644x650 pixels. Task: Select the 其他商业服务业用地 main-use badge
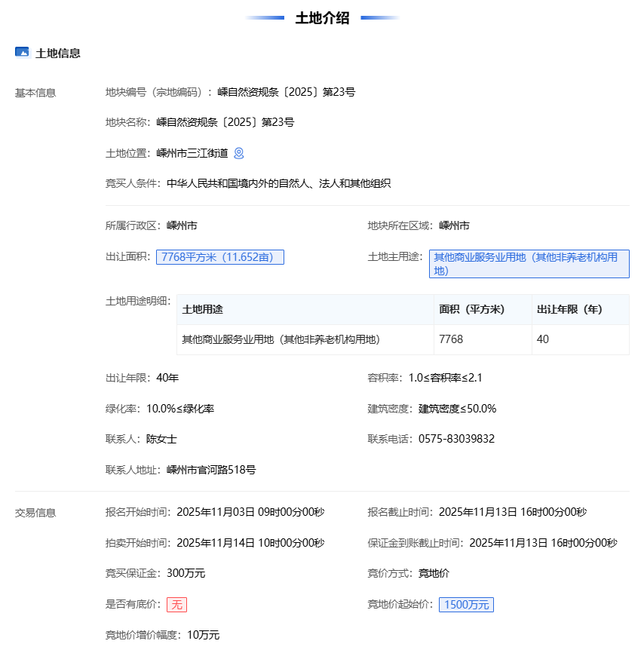tap(529, 264)
